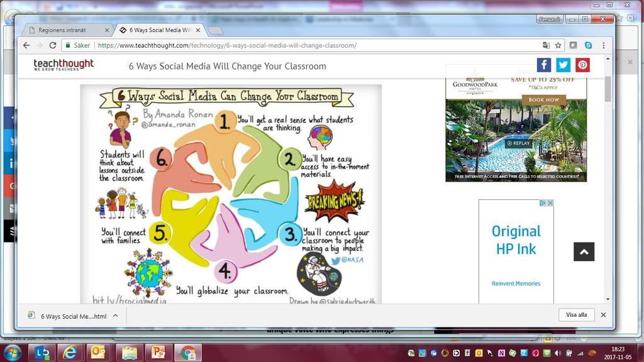Viewport: 644px width, 362px height.
Task: Switch to PowerPoint from the taskbar
Action: click(158, 353)
